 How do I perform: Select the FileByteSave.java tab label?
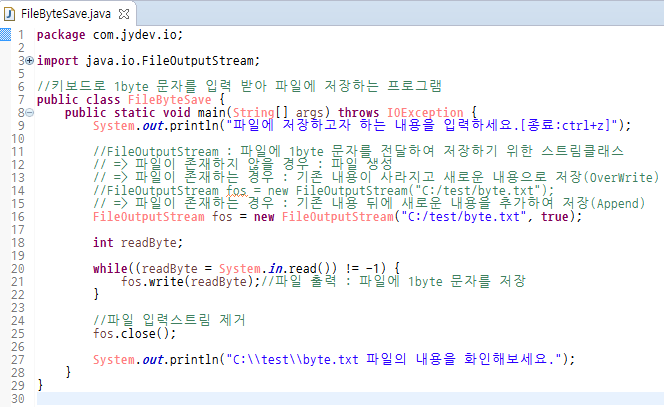[60, 12]
